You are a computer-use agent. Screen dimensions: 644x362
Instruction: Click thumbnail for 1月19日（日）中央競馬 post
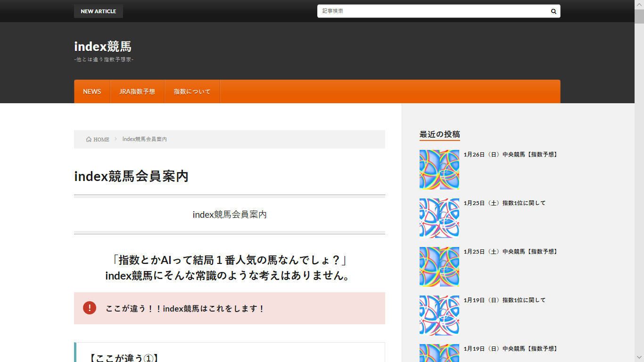[x=439, y=353]
